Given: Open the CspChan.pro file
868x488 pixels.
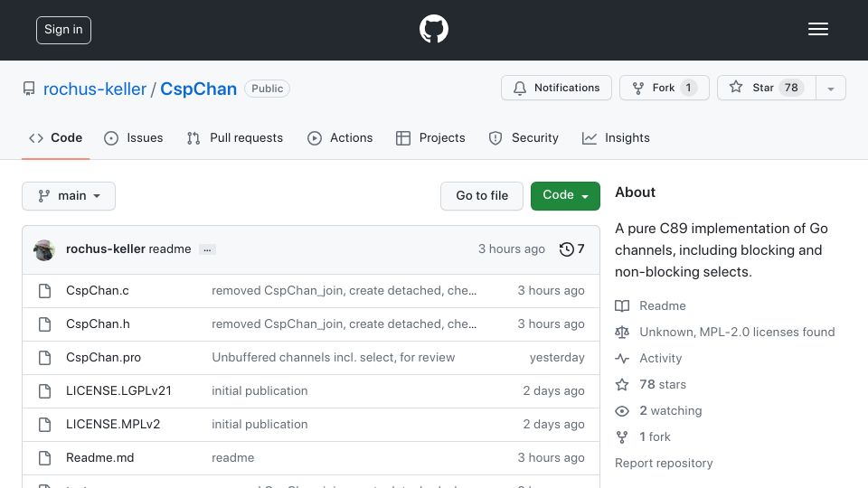Looking at the screenshot, I should [103, 358].
